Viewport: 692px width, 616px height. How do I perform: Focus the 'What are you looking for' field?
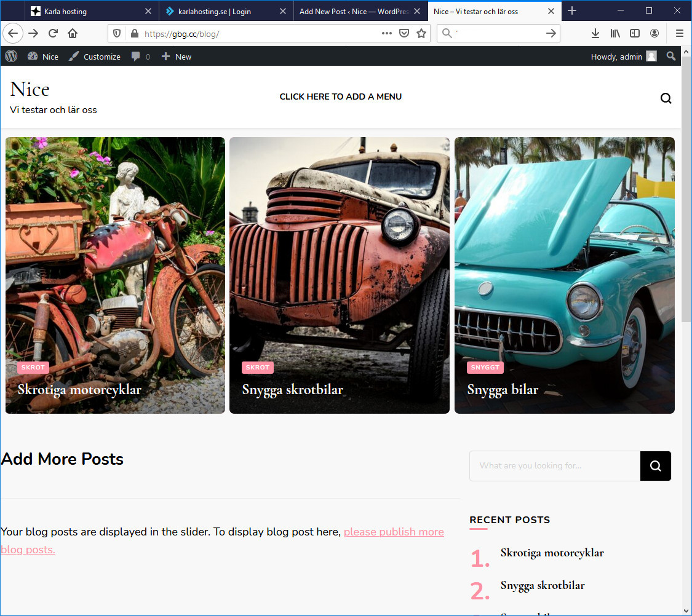[x=555, y=465]
